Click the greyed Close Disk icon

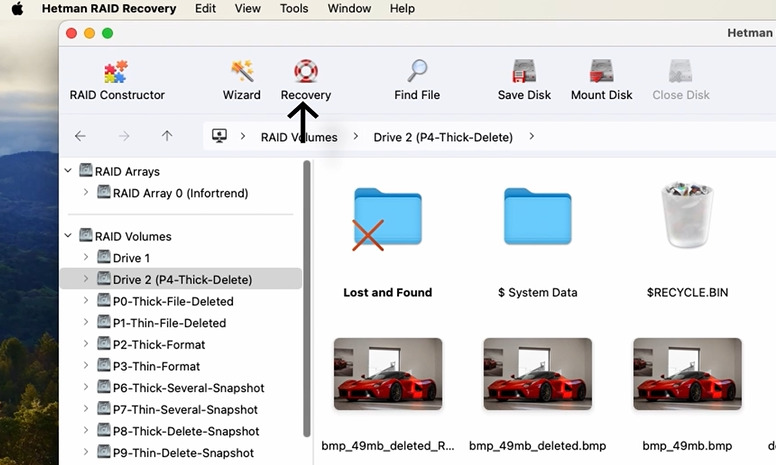pyautogui.click(x=680, y=71)
